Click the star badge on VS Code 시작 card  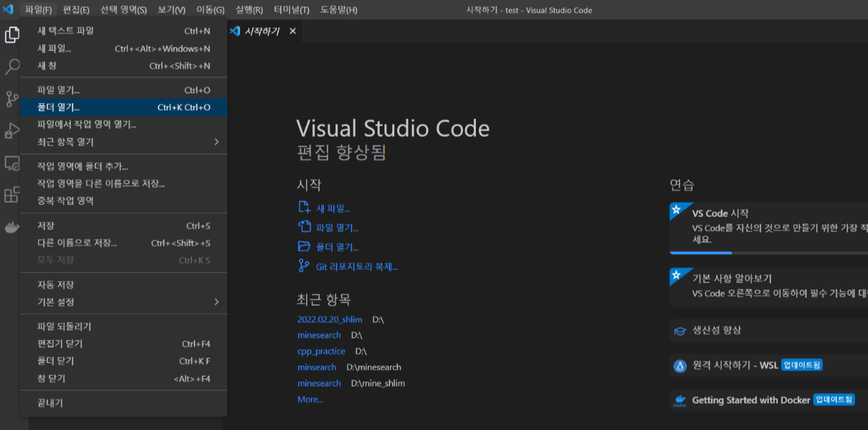click(x=677, y=209)
